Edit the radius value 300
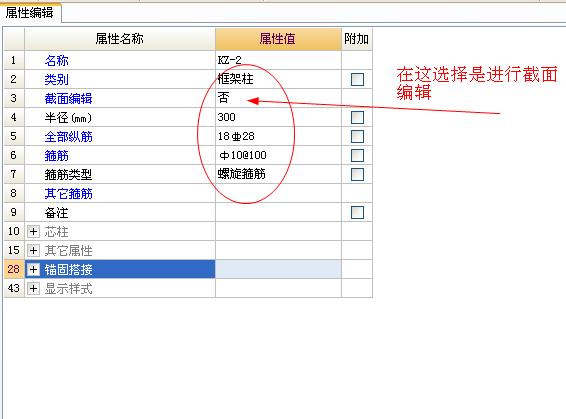 pos(278,117)
